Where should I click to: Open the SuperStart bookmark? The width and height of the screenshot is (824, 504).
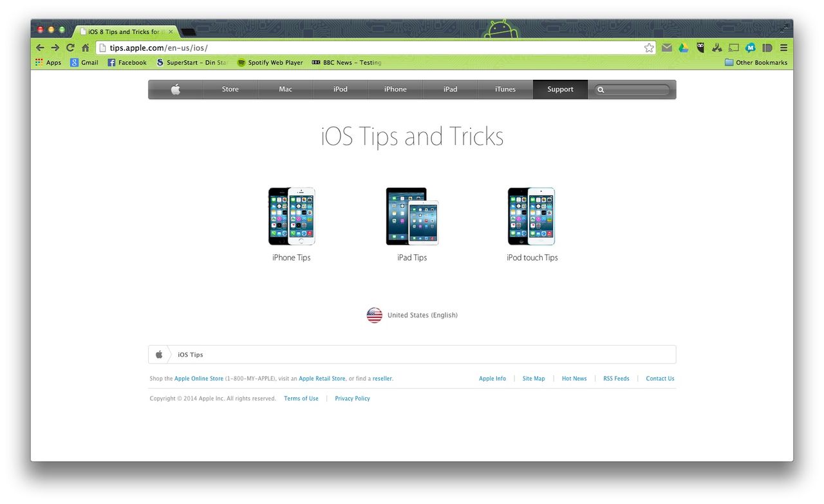tap(192, 62)
